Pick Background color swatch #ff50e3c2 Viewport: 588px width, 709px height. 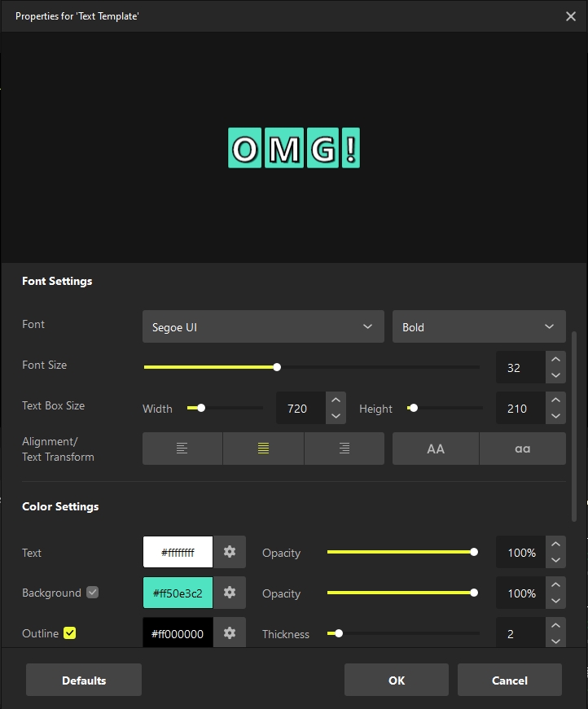click(x=178, y=593)
